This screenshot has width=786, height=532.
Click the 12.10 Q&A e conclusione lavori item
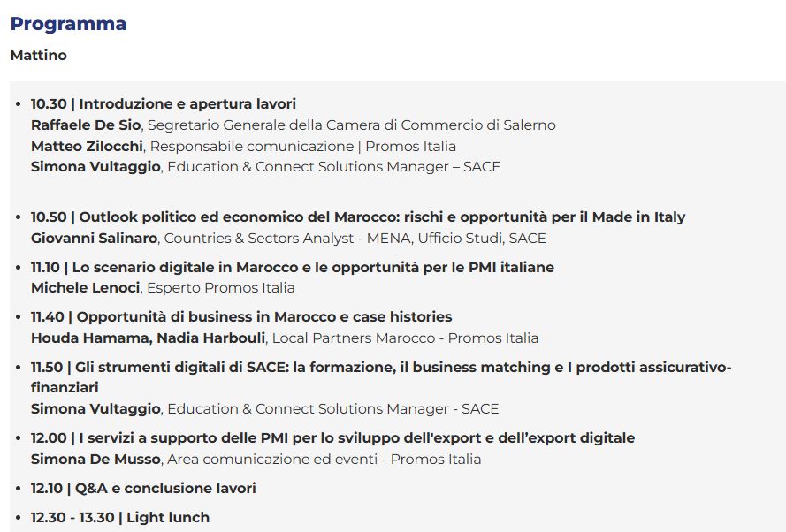(x=143, y=488)
